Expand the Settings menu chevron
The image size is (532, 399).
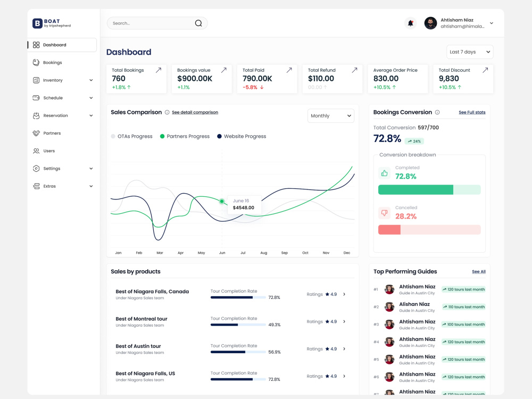[x=91, y=168]
